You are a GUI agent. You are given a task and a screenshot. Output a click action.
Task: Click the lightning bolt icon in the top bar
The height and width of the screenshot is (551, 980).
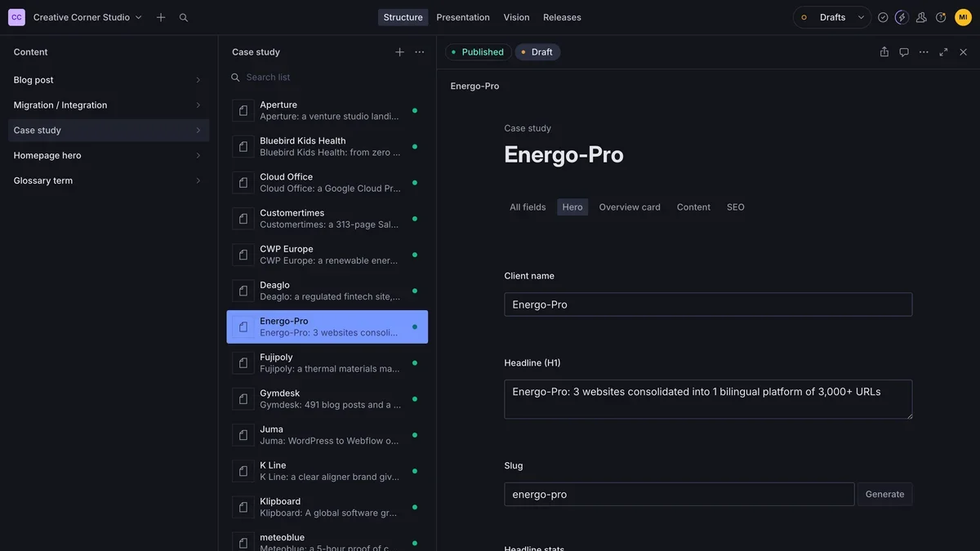click(902, 17)
